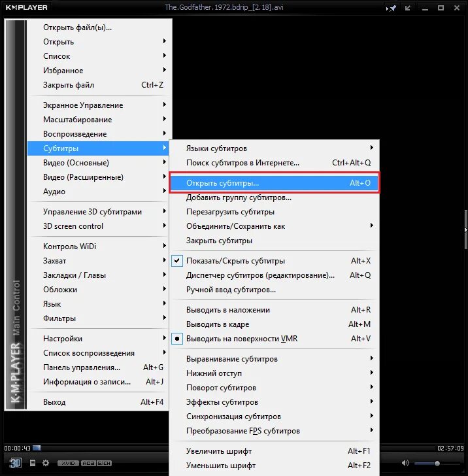Viewport: 468px width, 476px height.
Task: Open Управление 3D субтитрами submenu
Action: pyautogui.click(x=98, y=212)
